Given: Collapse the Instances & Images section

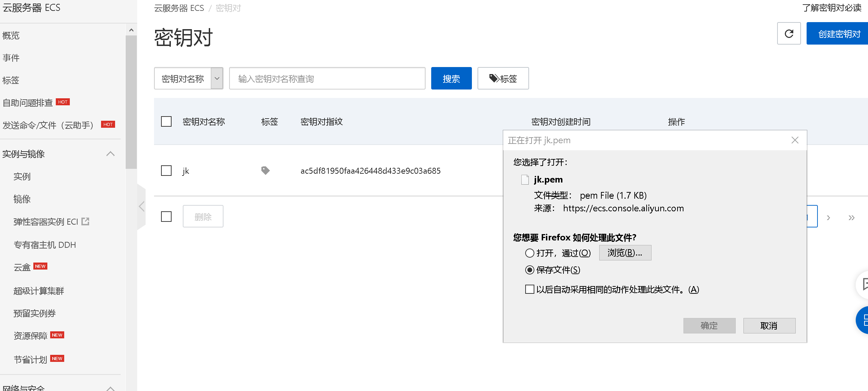Looking at the screenshot, I should (111, 154).
